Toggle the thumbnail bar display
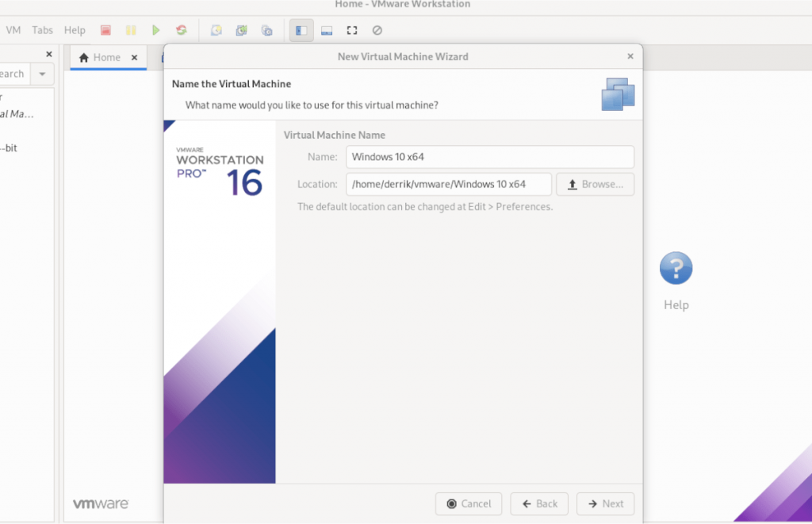 326,30
